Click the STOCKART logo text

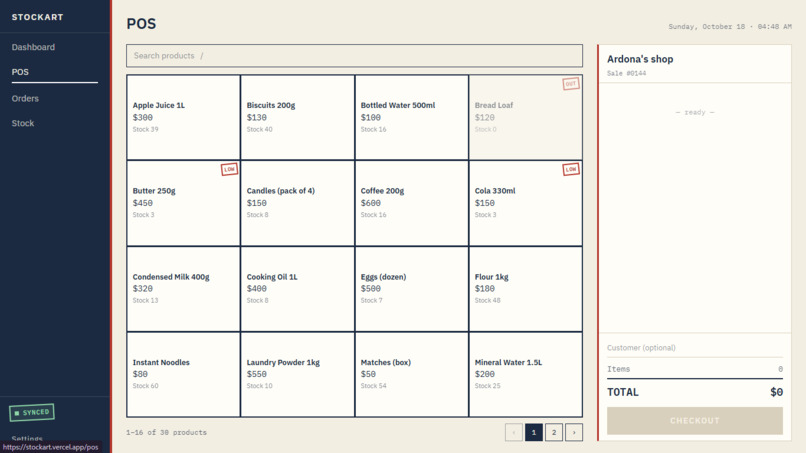38,17
